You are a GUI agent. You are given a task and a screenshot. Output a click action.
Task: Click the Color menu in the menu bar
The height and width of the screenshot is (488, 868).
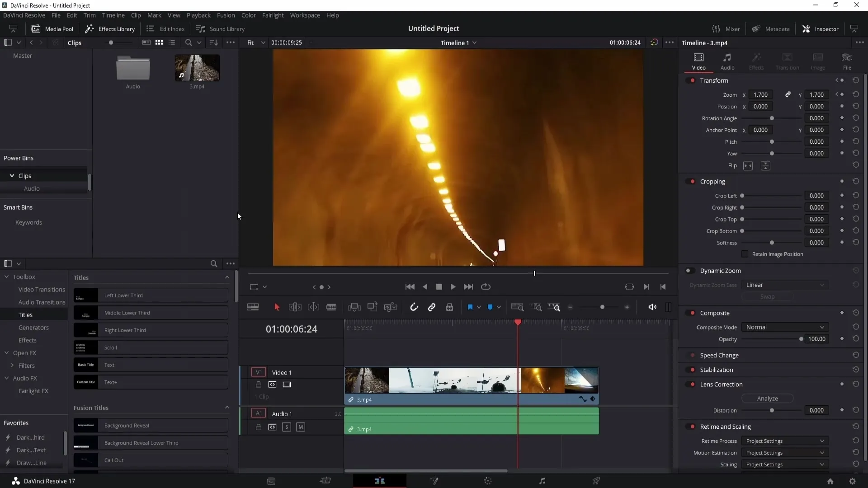pos(248,15)
